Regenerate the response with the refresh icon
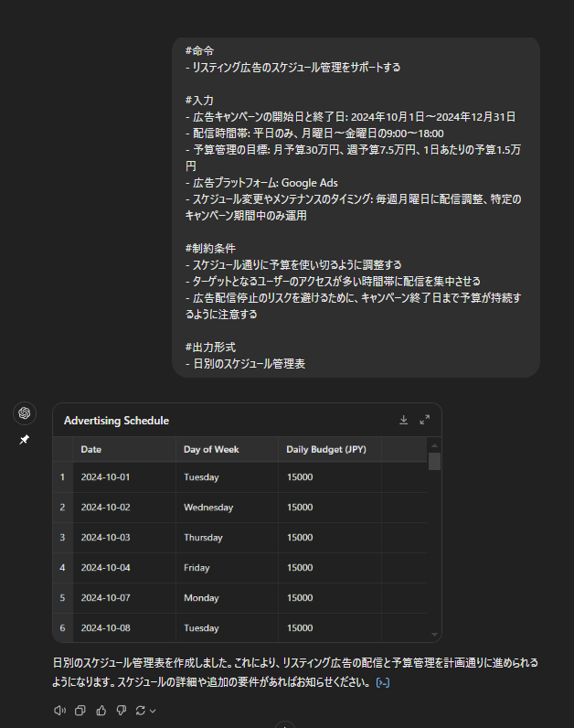574x728 pixels. pos(141,711)
